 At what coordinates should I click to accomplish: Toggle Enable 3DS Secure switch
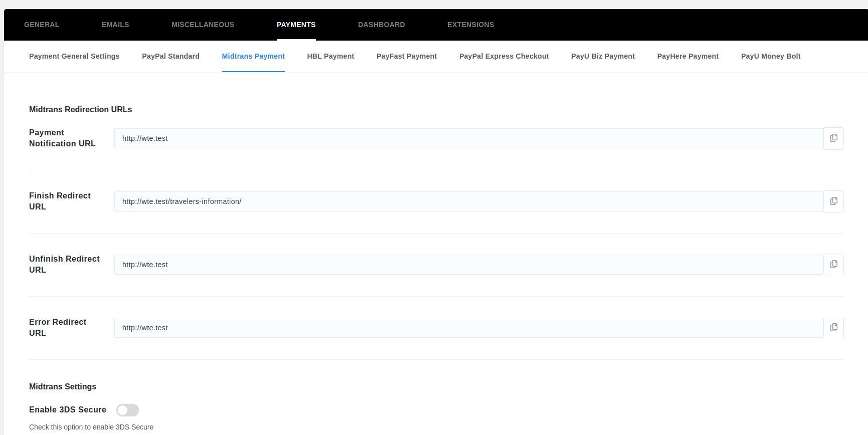[127, 410]
